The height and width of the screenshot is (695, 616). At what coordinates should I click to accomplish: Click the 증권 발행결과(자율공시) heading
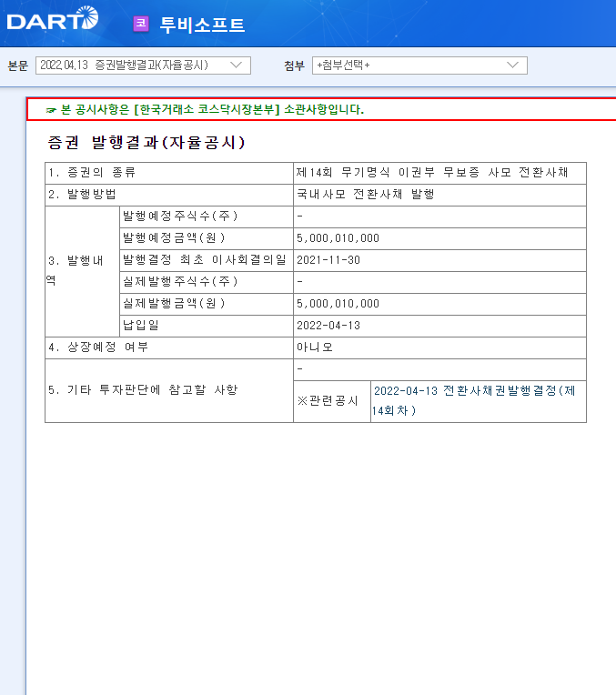[146, 142]
